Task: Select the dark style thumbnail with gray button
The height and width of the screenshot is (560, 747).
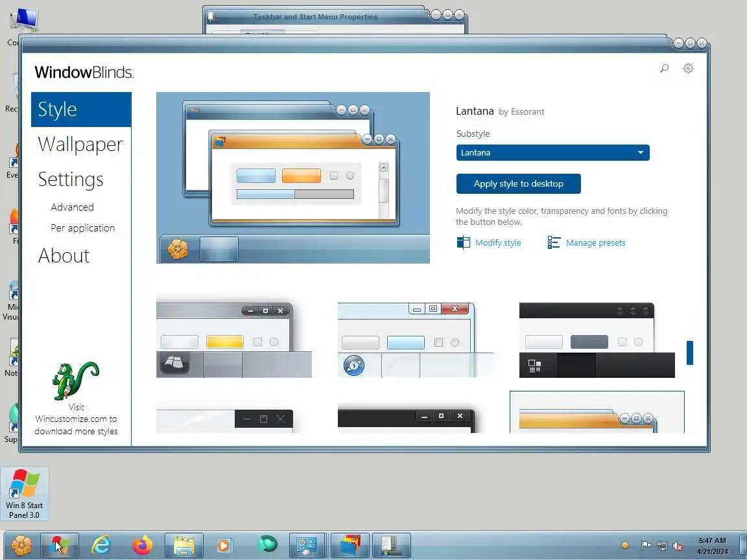Action: (x=597, y=340)
